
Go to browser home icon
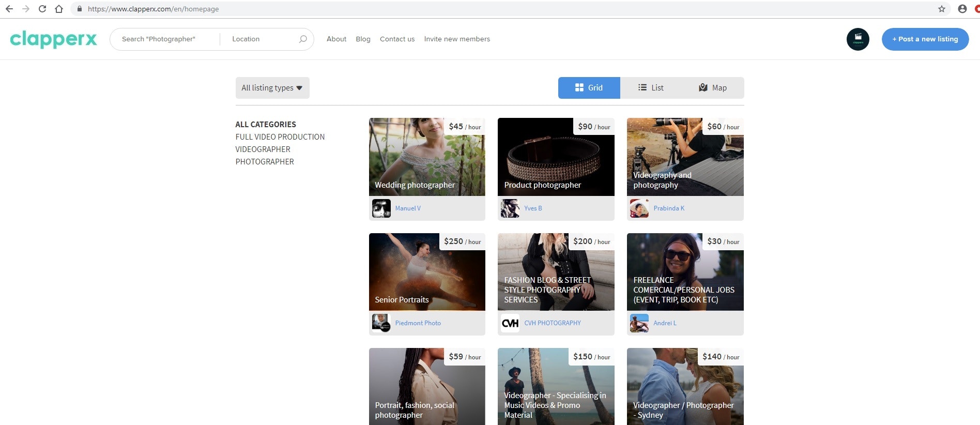[x=59, y=9]
